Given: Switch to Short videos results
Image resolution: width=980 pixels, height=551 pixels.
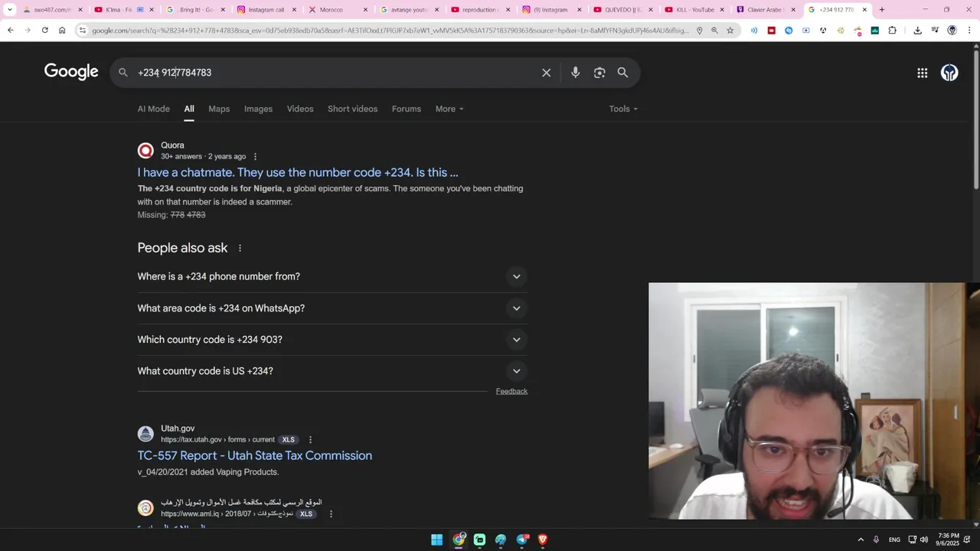Looking at the screenshot, I should [x=352, y=109].
